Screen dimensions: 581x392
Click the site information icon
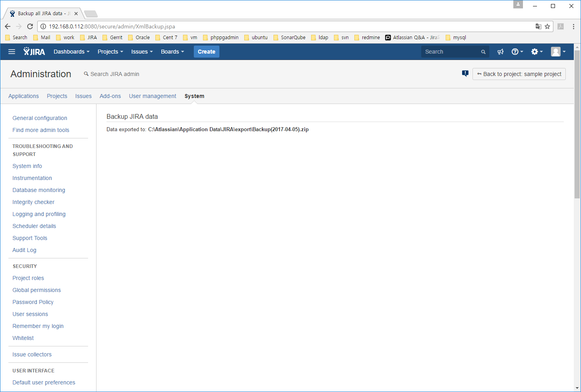(x=43, y=26)
